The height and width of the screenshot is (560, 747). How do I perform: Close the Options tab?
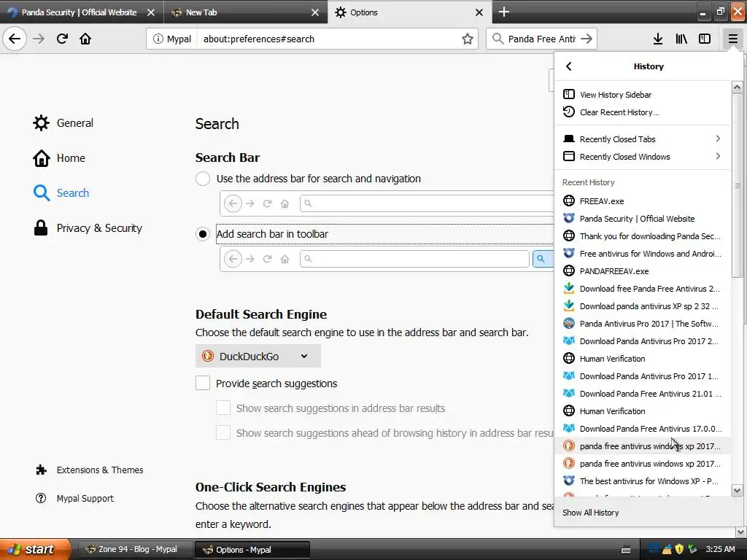[x=479, y=12]
